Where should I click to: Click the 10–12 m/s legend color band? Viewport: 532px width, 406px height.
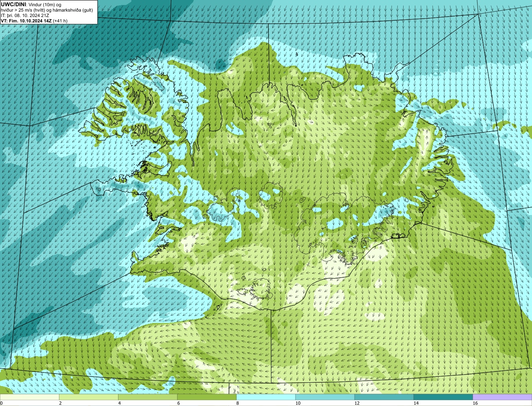[x=325, y=397]
